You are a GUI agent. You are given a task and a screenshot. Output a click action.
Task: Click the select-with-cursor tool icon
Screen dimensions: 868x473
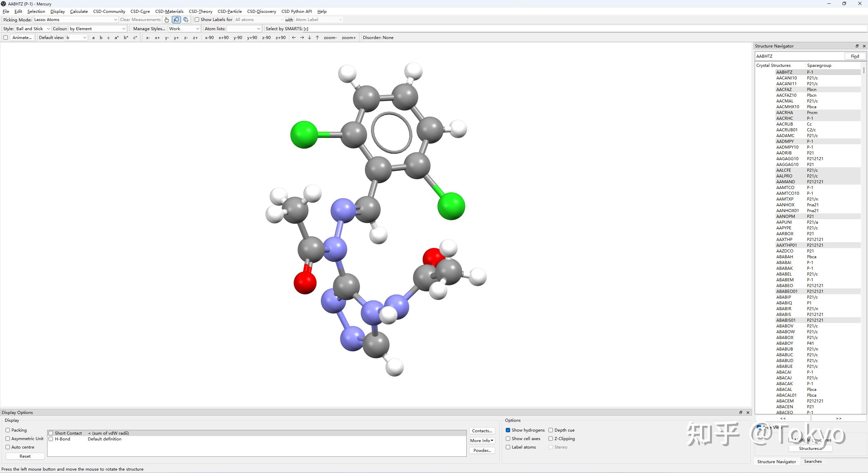(x=186, y=20)
